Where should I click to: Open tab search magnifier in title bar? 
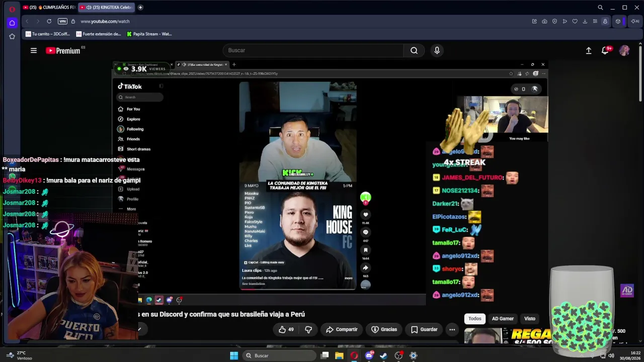coord(600,8)
